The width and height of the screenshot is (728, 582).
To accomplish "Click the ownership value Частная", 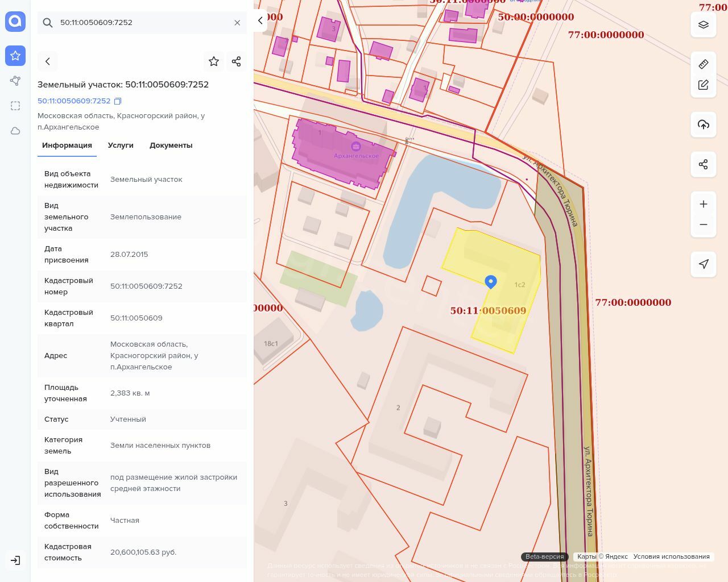I will point(125,521).
